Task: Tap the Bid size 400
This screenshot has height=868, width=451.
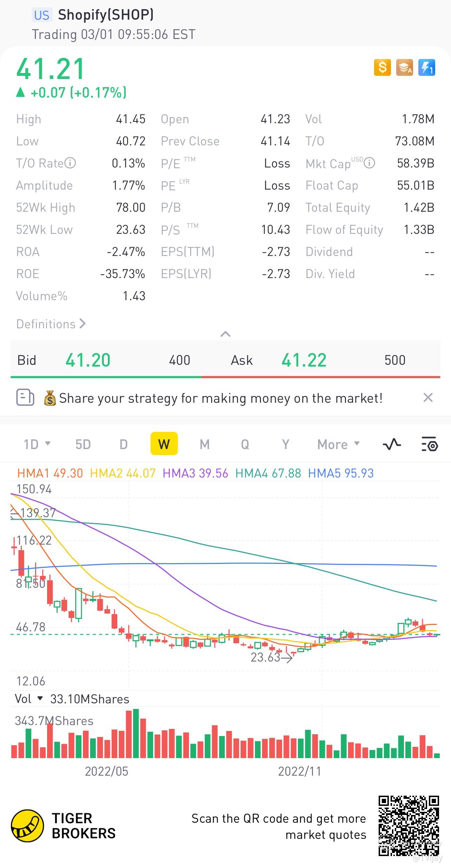Action: click(179, 360)
